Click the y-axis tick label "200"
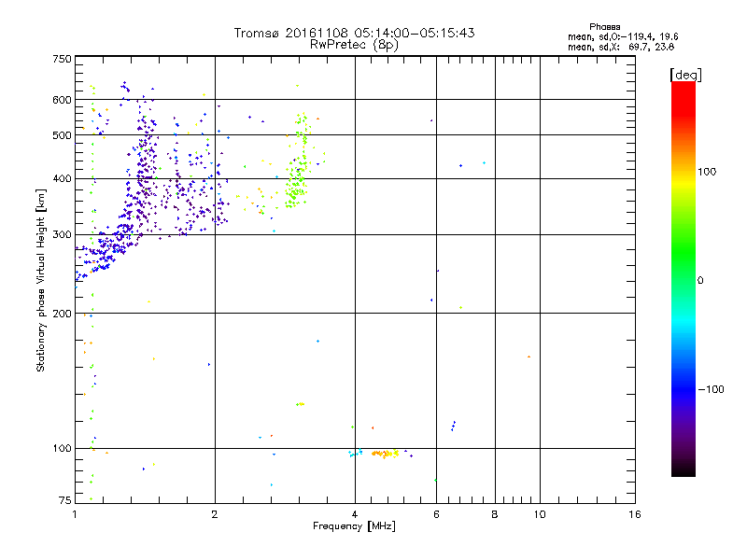The height and width of the screenshot is (560, 747). 62,314
